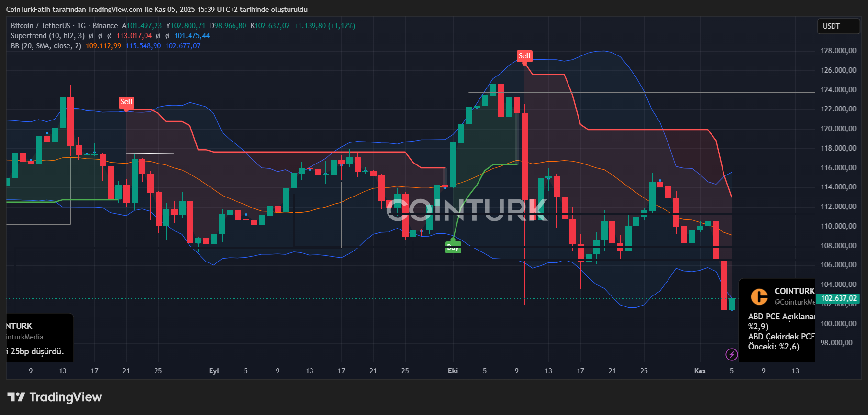The width and height of the screenshot is (868, 415).
Task: Click the 114.000,00 price axis label
Action: pos(838,187)
